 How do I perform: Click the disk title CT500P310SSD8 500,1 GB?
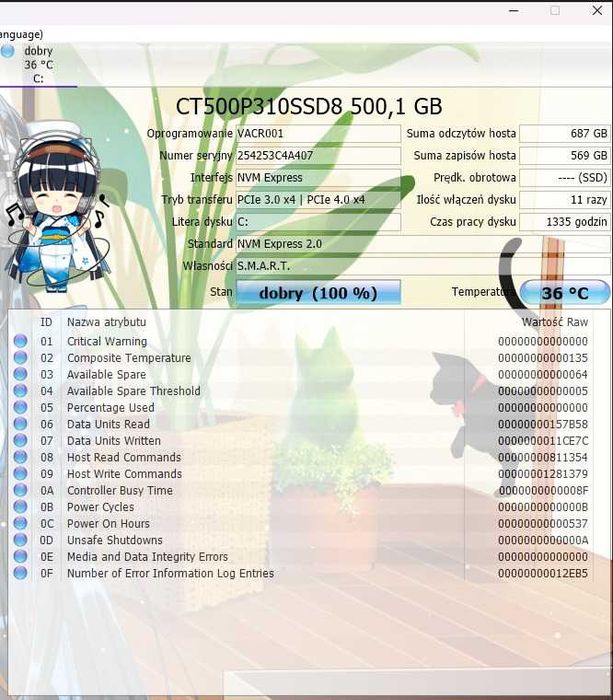pos(309,106)
